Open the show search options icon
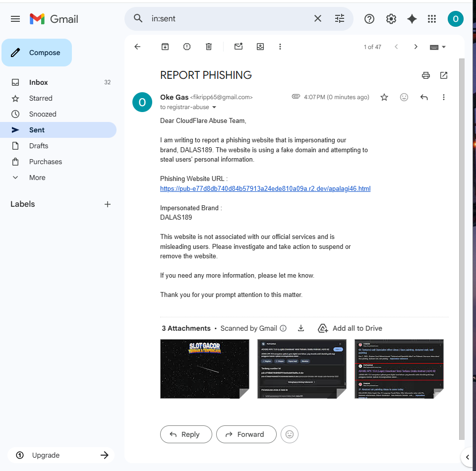This screenshot has width=476, height=471. (x=339, y=18)
